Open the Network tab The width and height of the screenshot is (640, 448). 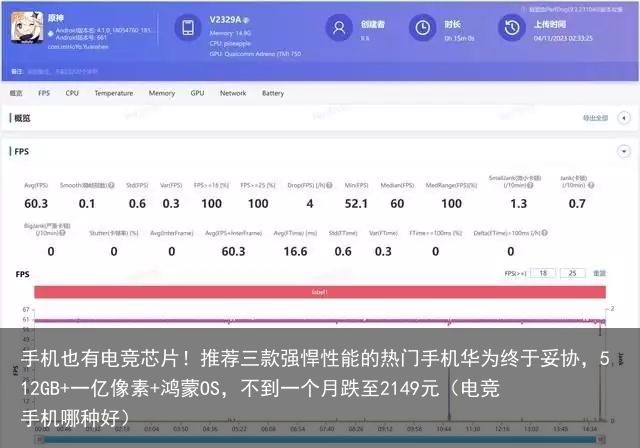pyautogui.click(x=233, y=93)
